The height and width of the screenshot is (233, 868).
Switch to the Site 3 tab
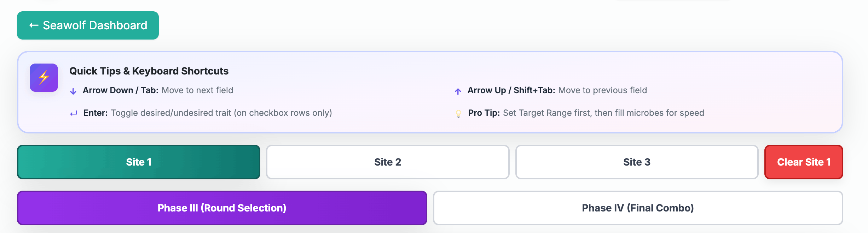(x=636, y=162)
